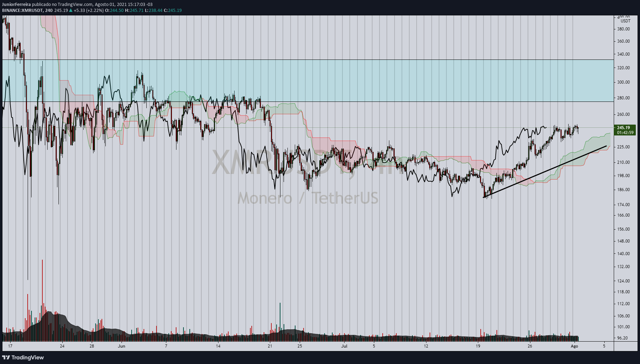Click the C:245.19 close value in header
Screen dimensions: 640x364
[173, 10]
